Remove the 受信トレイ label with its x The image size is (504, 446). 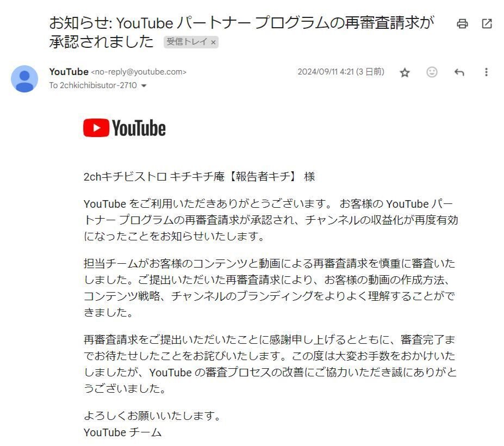coord(213,42)
